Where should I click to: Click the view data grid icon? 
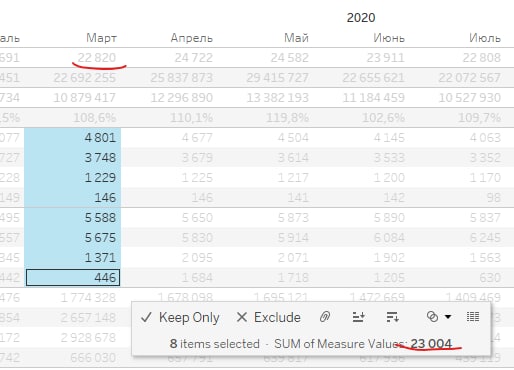473,317
